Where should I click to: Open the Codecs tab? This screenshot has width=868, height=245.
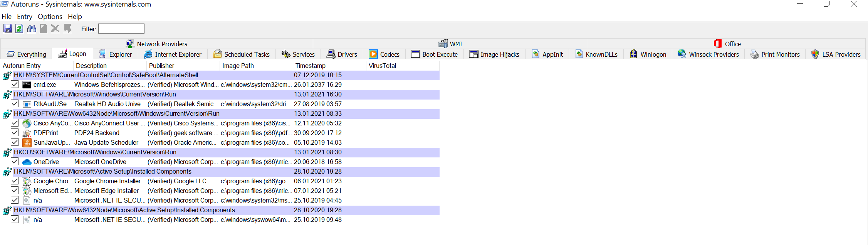[384, 54]
